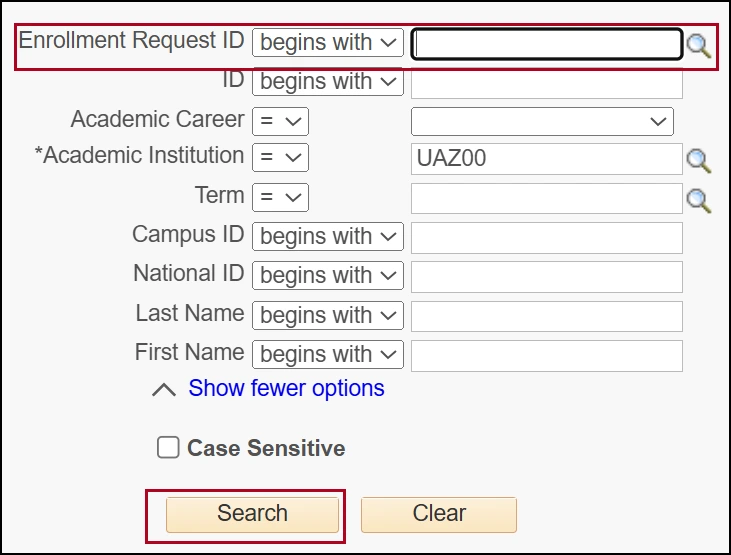The width and height of the screenshot is (731, 555).
Task: Click the Term lookup magnifier icon
Action: click(698, 199)
